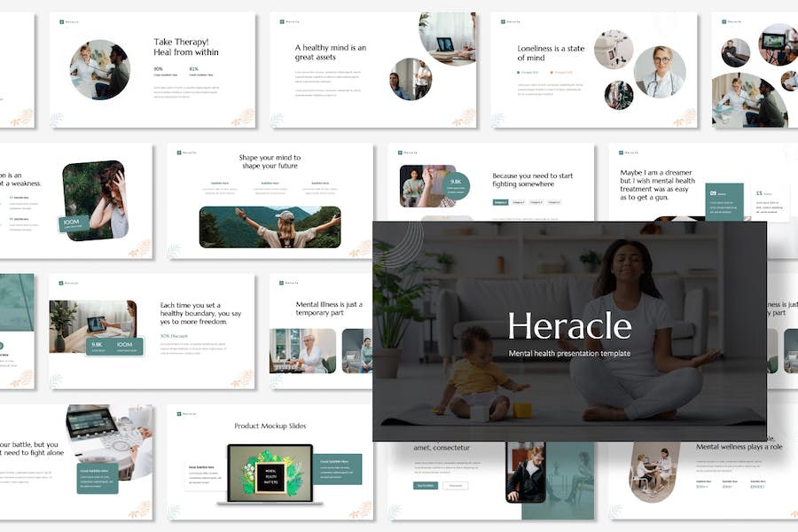Screen dimensions: 798x532
Task: Click the circular therapy session photo
Action: [99, 70]
